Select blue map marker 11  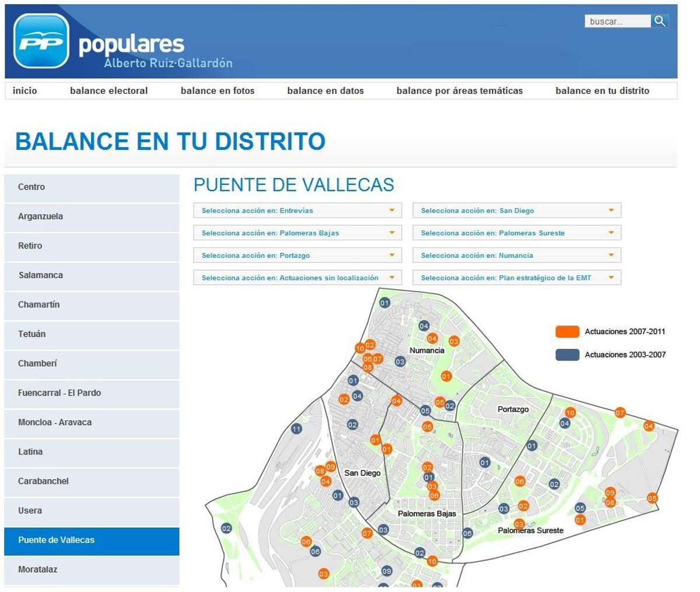(296, 429)
